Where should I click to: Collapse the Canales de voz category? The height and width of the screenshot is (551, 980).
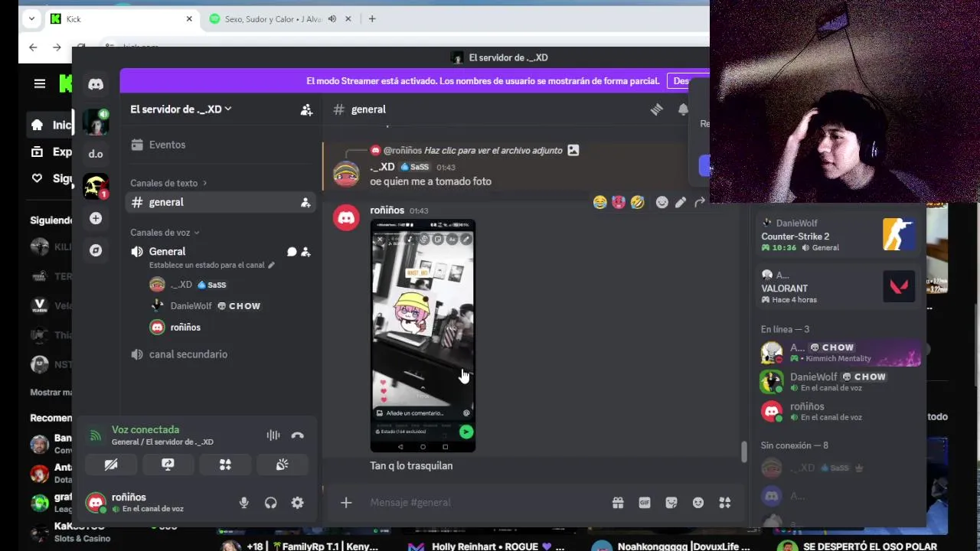165,233
